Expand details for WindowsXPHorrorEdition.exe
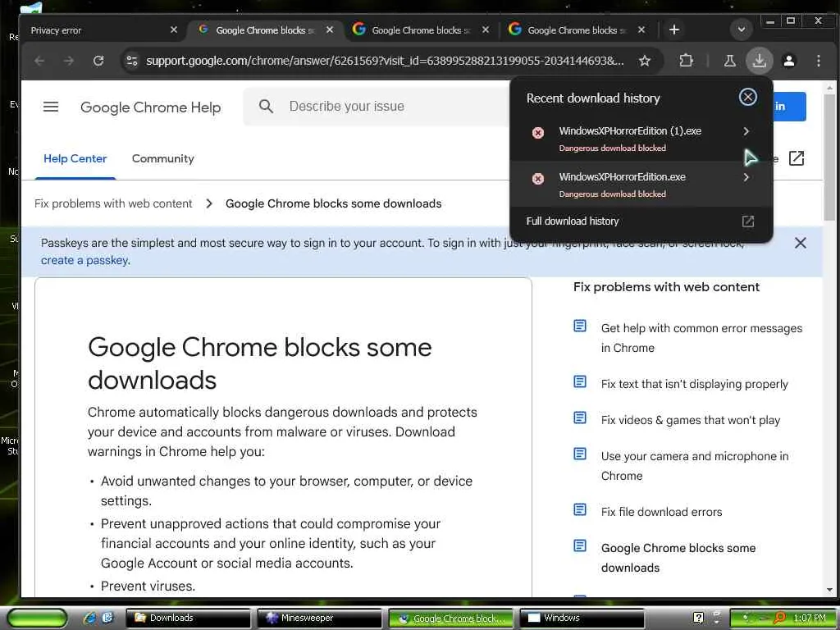Viewport: 840px width, 630px height. click(746, 177)
